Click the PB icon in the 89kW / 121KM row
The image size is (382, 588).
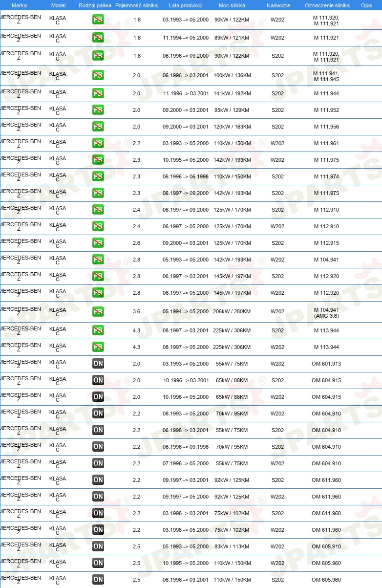(98, 38)
